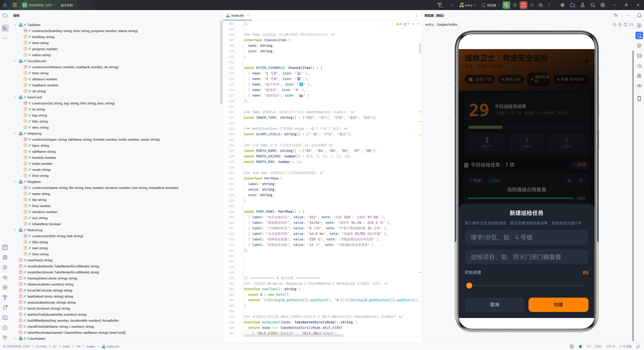The width and height of the screenshot is (644, 350).
Task: Open editor tab options three dots
Action: point(416,15)
